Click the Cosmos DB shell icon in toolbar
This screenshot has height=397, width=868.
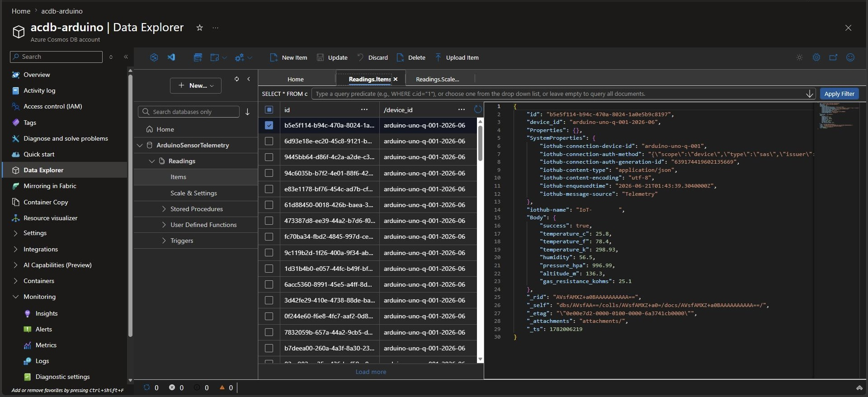coord(154,57)
